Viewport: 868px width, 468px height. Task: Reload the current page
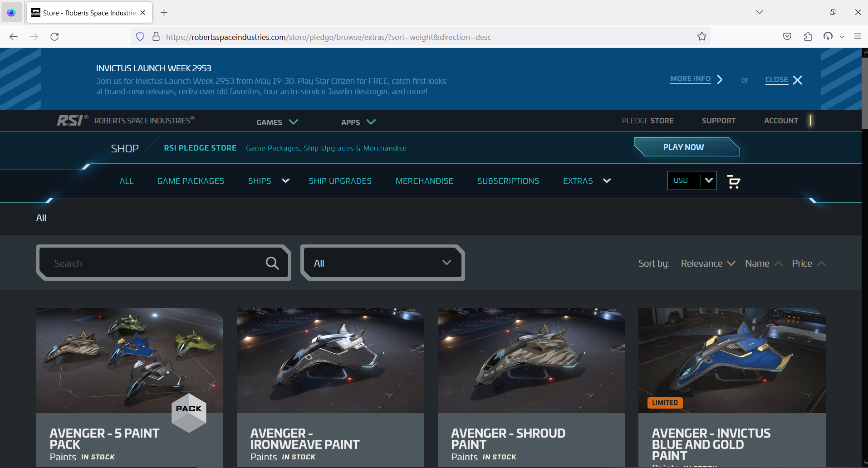(x=54, y=37)
